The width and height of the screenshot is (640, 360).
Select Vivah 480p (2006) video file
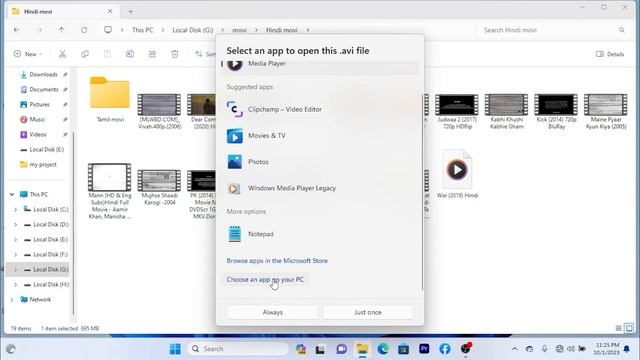(159, 111)
